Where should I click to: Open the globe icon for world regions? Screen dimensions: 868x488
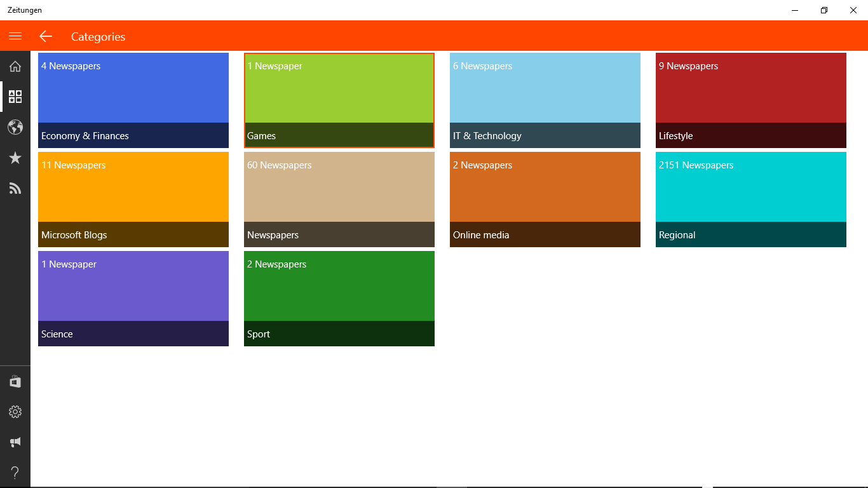click(15, 127)
